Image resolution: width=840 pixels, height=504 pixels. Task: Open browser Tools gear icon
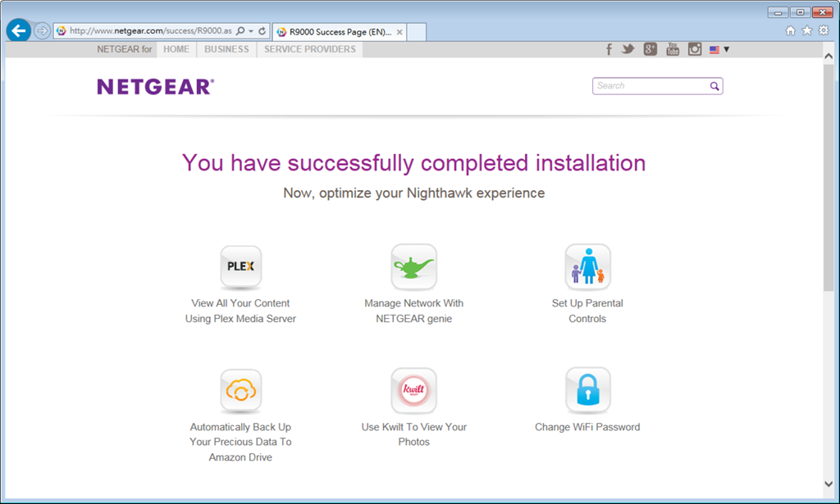824,30
